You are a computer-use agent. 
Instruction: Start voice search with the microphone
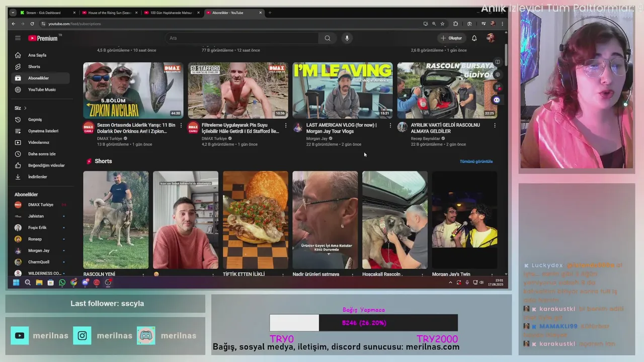tap(347, 38)
